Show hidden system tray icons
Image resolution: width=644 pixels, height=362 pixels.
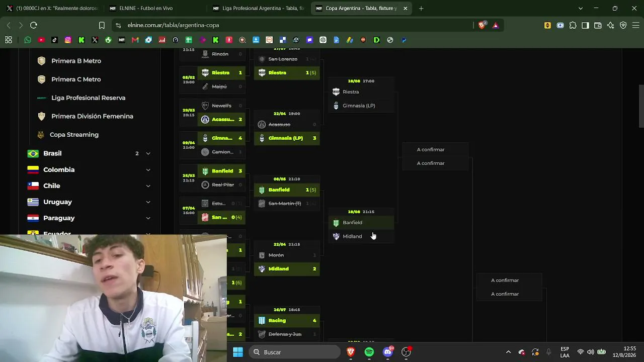coord(508,352)
